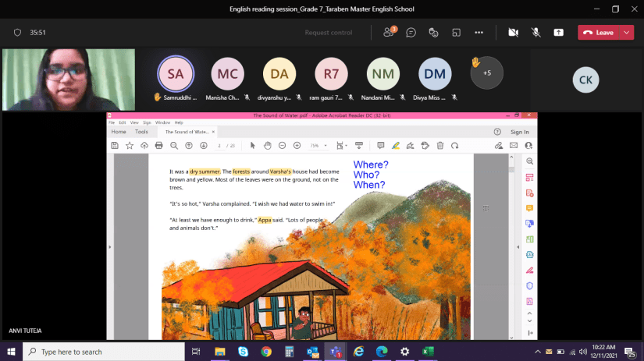The width and height of the screenshot is (644, 361).
Task: Switch to the Tools tab in Acrobat
Action: coord(141,132)
